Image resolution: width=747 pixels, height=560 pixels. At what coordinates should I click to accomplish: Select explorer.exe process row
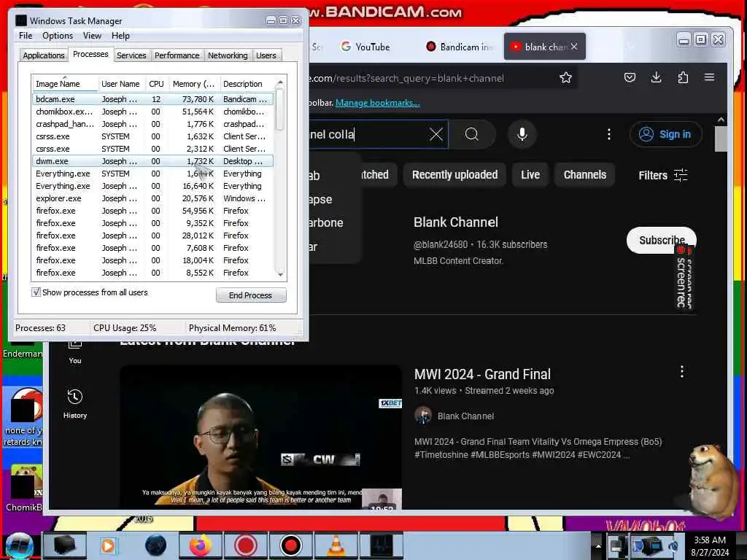click(152, 198)
